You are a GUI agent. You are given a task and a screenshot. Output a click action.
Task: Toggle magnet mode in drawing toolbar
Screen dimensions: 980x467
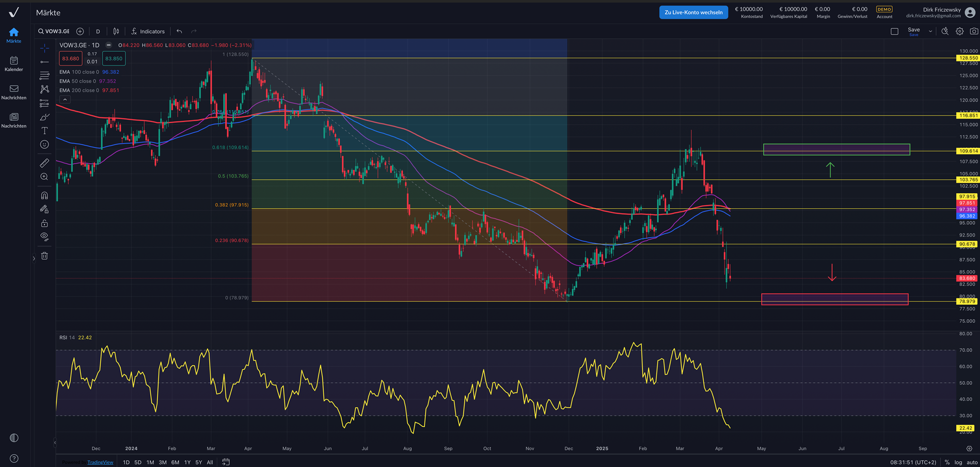(44, 195)
